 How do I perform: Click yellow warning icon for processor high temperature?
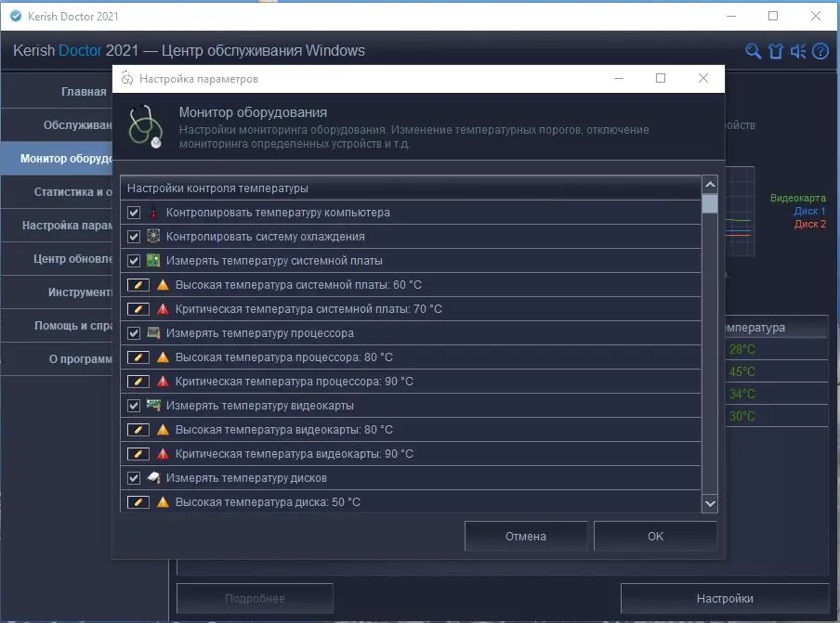(163, 357)
